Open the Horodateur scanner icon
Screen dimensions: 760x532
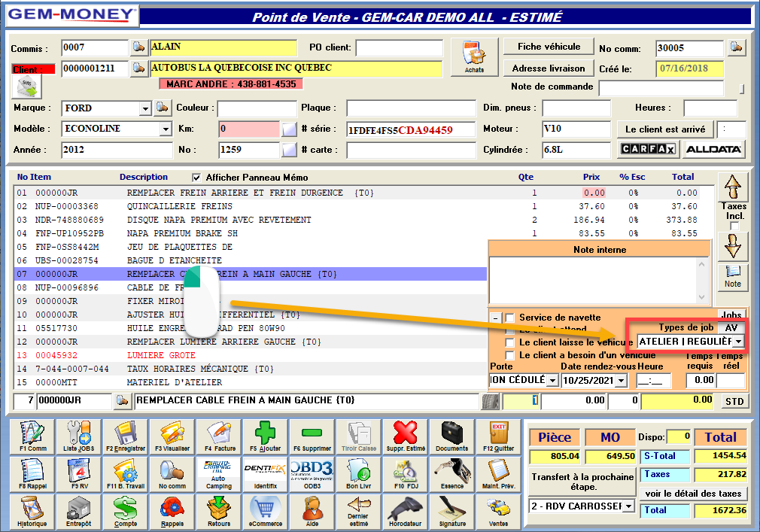(x=405, y=512)
